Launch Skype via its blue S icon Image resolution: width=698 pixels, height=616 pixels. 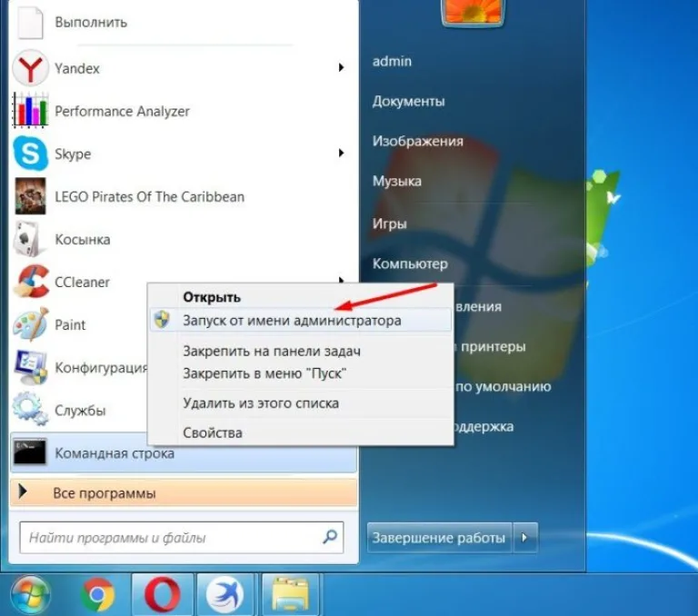pyautogui.click(x=30, y=154)
